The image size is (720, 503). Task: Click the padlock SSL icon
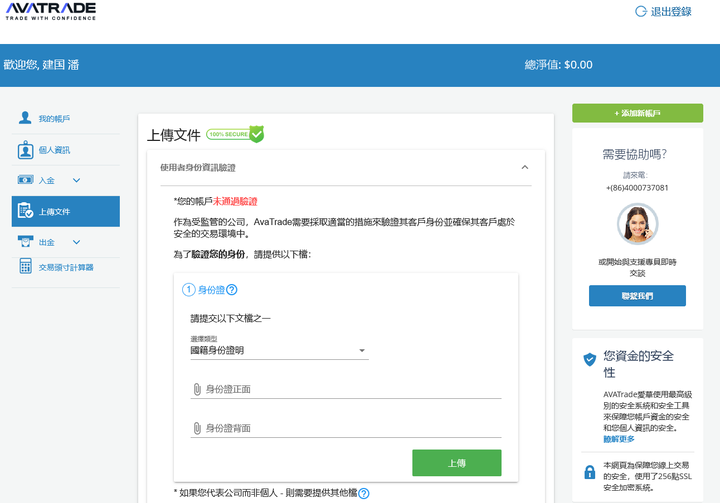590,472
